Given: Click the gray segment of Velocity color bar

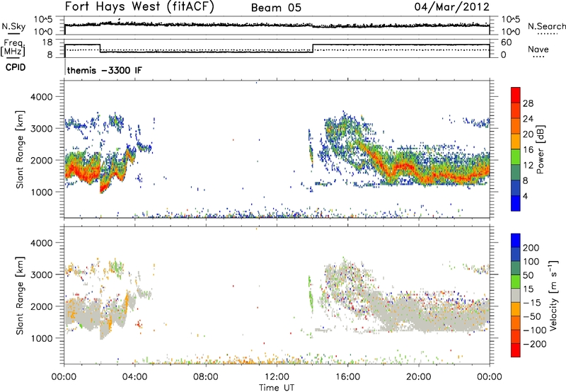Looking at the screenshot, I should click(516, 295).
